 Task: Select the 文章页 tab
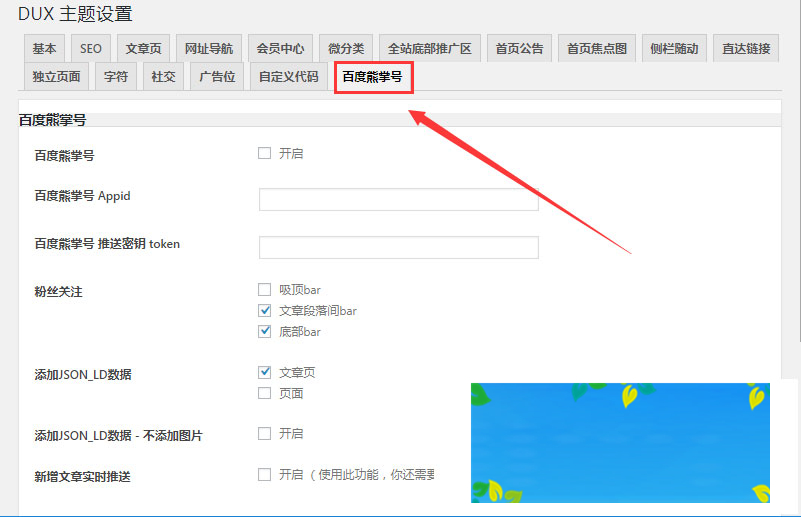pos(143,48)
